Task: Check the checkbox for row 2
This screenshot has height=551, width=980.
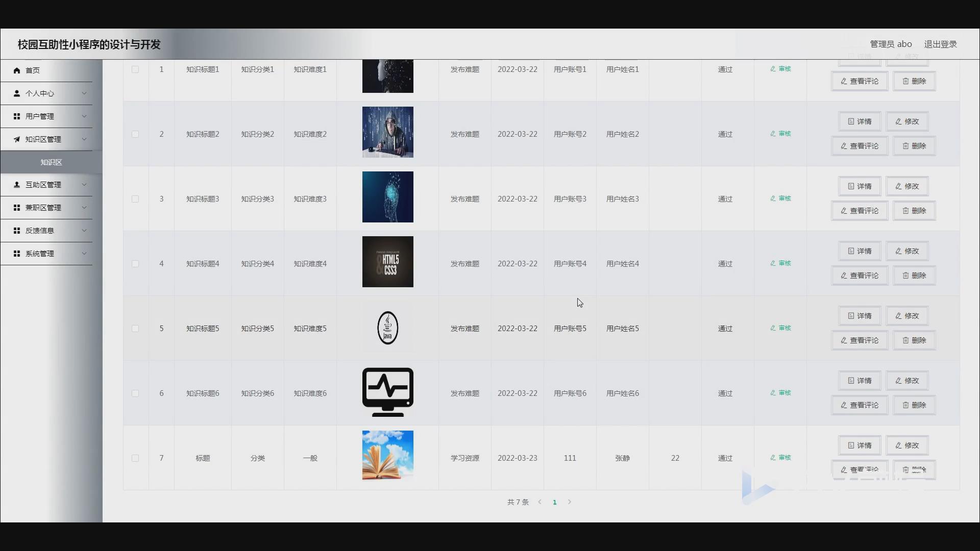Action: (x=135, y=134)
